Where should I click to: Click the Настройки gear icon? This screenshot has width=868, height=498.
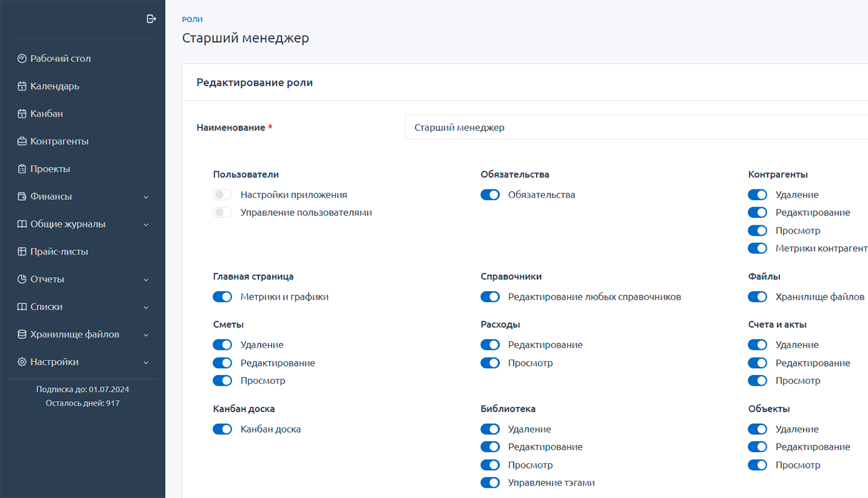21,361
